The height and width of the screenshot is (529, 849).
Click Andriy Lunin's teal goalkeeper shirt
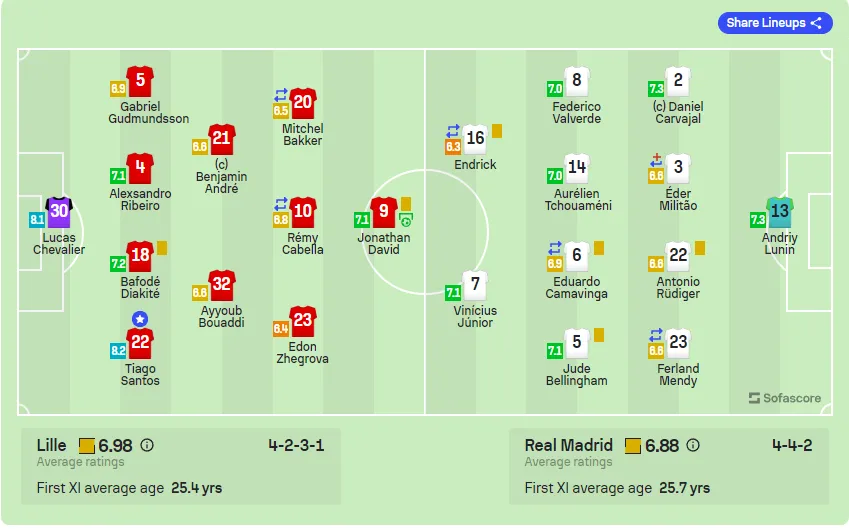coord(780,212)
